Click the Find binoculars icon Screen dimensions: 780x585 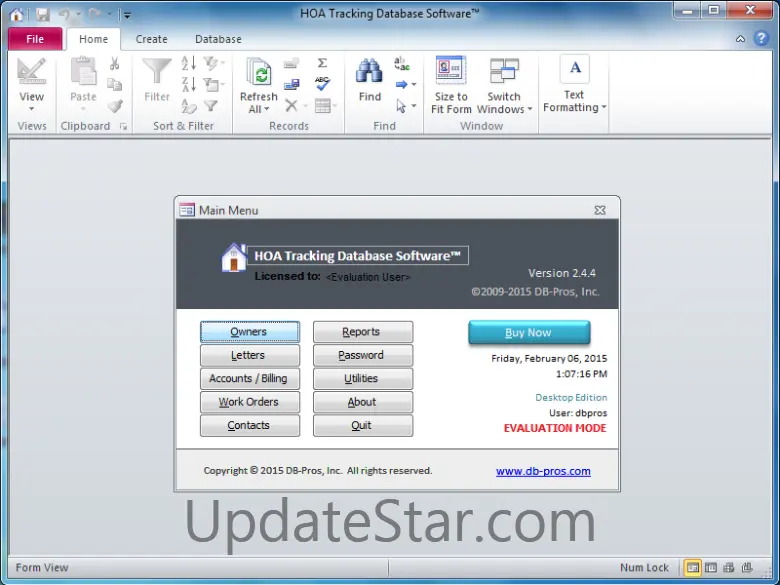(x=369, y=72)
